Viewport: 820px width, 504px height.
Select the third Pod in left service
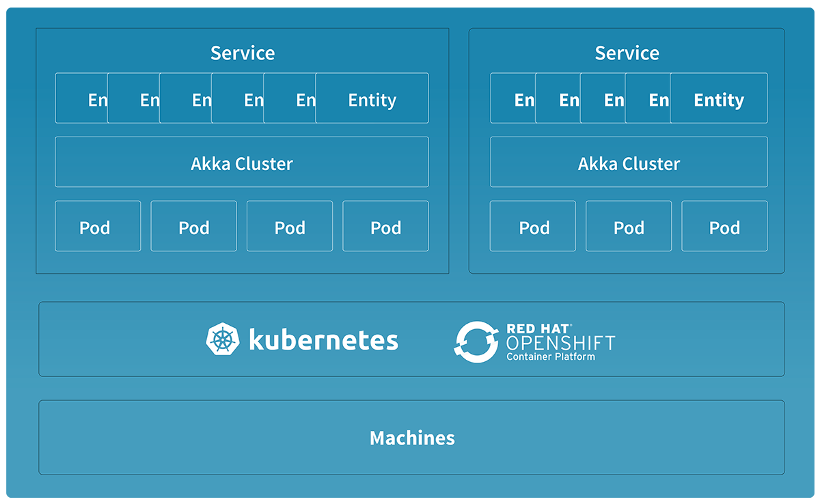coord(290,226)
